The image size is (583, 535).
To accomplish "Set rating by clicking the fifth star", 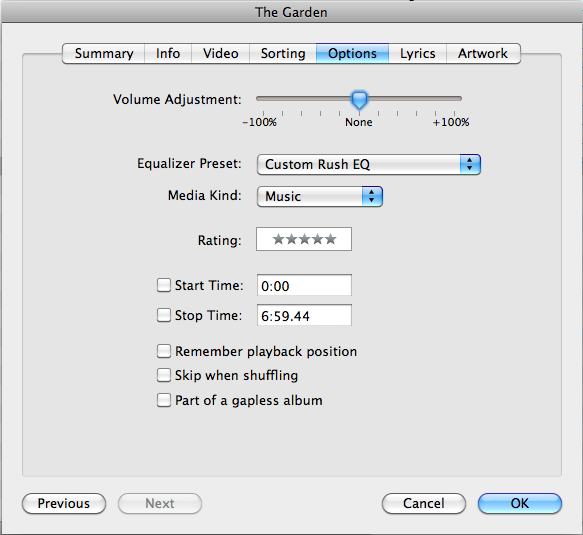I will pos(331,239).
